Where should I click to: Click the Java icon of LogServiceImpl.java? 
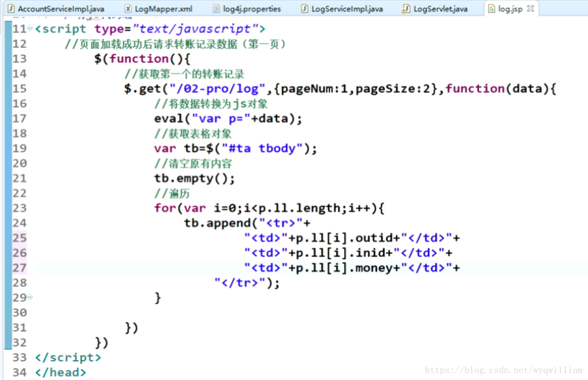(x=304, y=8)
